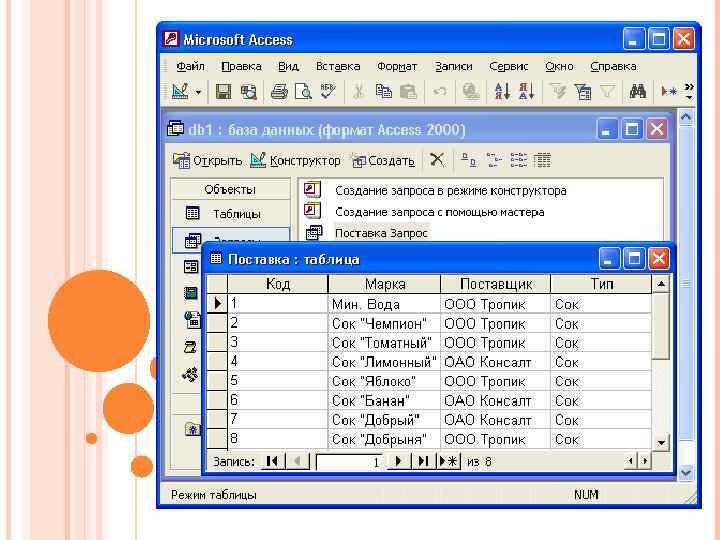Image resolution: width=720 pixels, height=540 pixels.
Task: Click the Undo toolbar icon
Action: point(440,92)
